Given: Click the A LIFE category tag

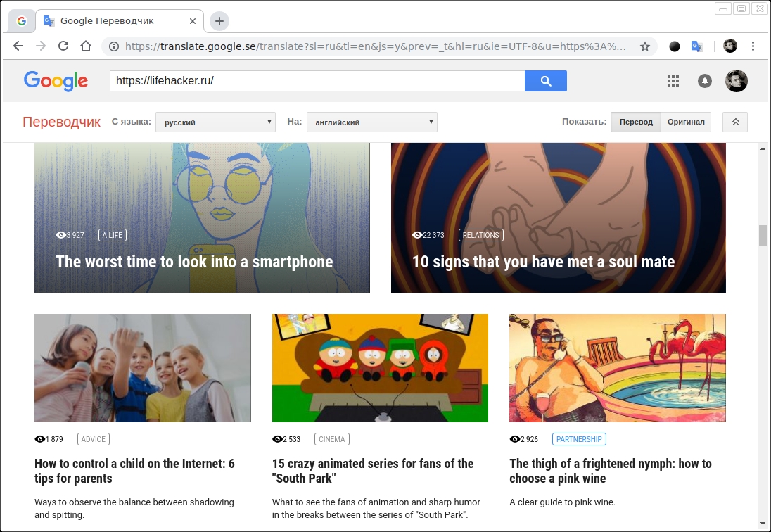Looking at the screenshot, I should (112, 235).
